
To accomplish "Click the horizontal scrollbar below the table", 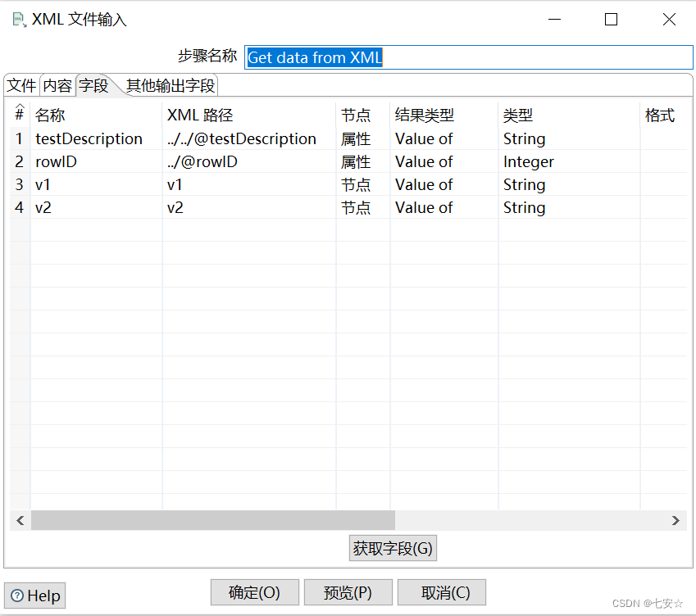I will click(213, 520).
